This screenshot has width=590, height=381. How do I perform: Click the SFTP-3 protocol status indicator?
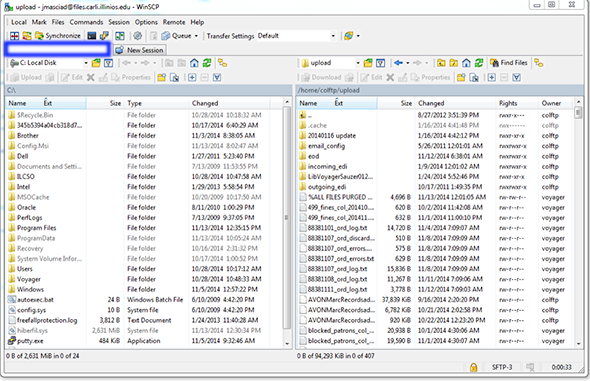point(502,367)
